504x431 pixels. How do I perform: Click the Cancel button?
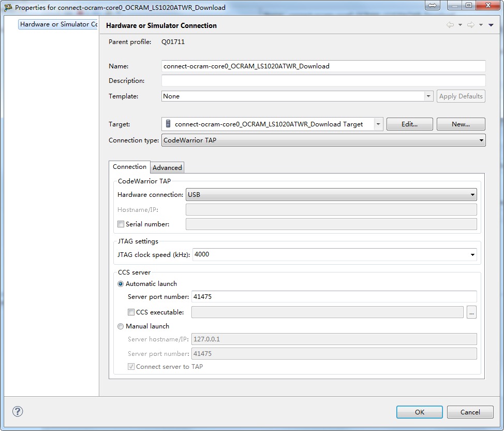[470, 412]
